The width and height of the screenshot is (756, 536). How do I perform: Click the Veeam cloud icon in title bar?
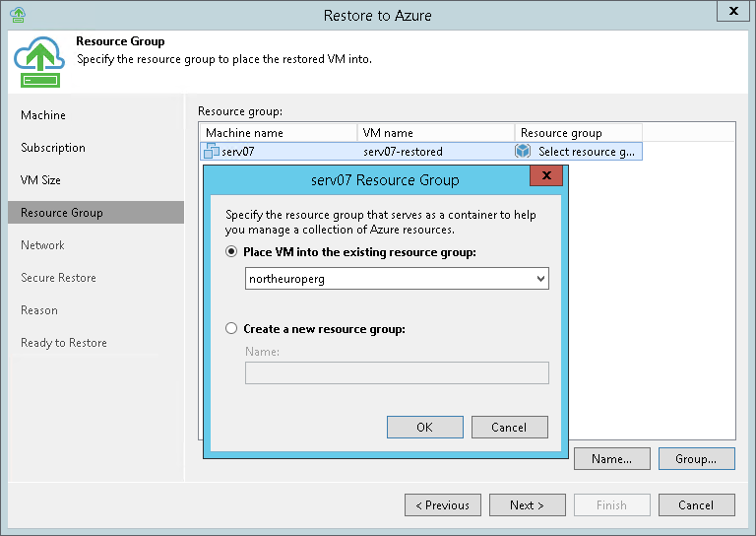pyautogui.click(x=17, y=14)
